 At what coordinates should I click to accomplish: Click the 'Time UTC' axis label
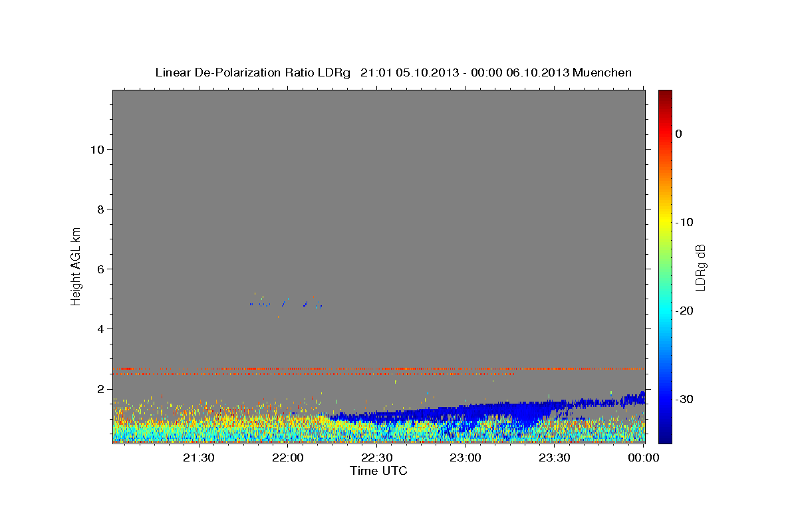click(378, 471)
